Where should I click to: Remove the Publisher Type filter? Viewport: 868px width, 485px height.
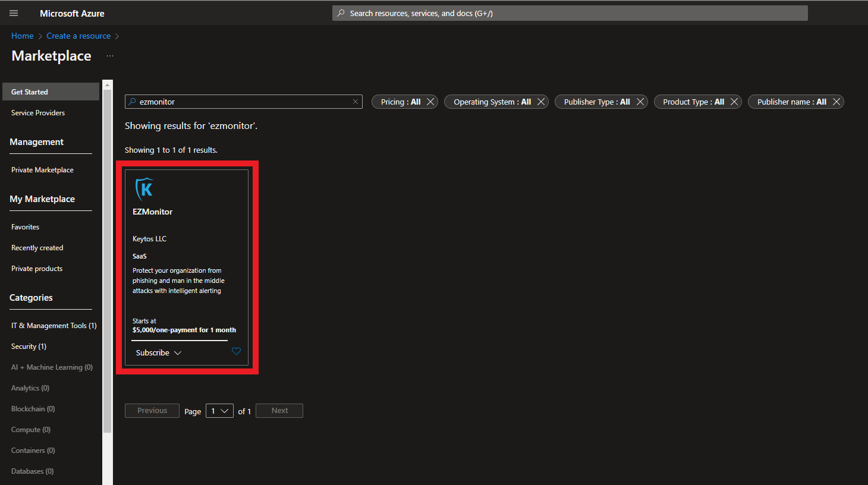coord(640,102)
